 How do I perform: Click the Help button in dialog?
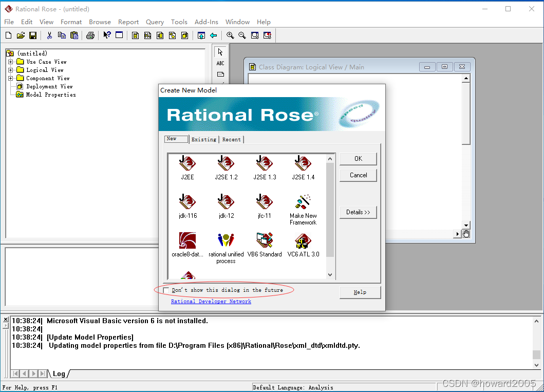pos(360,292)
